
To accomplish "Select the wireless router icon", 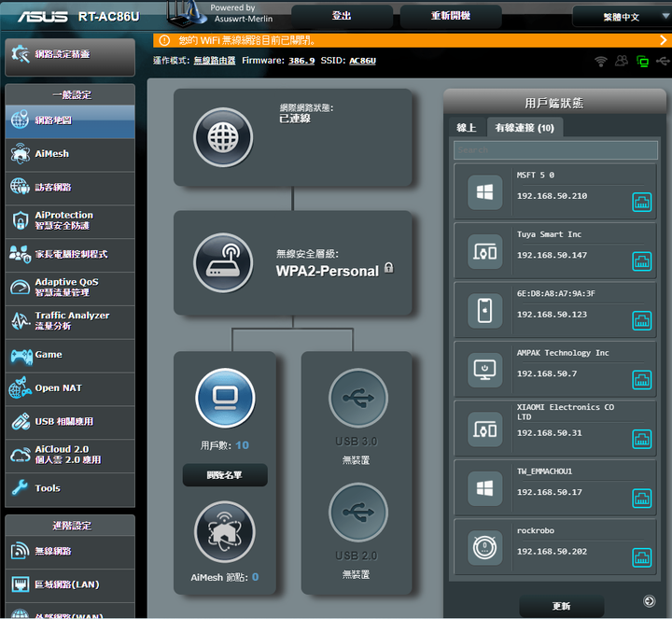I will point(223,262).
